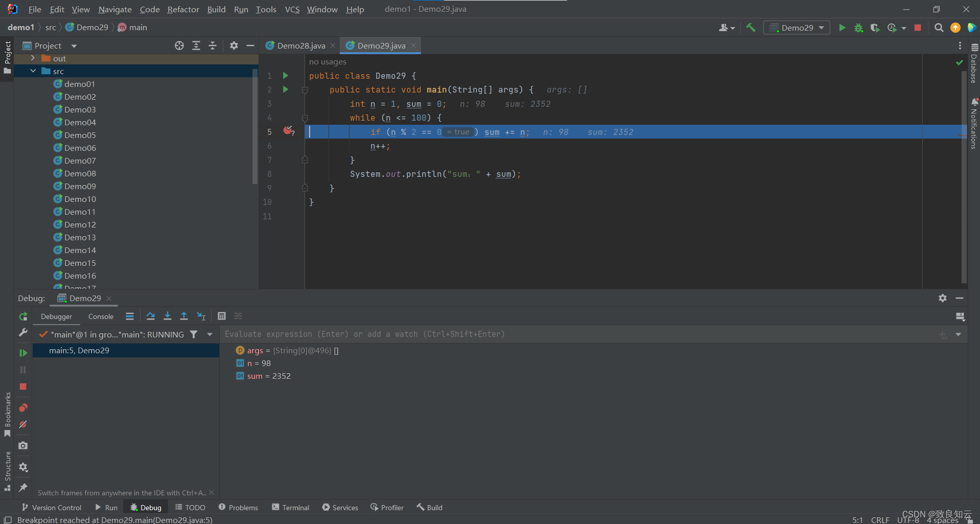The height and width of the screenshot is (524, 980).
Task: Switch to Demo28.java editor tab
Action: [301, 45]
